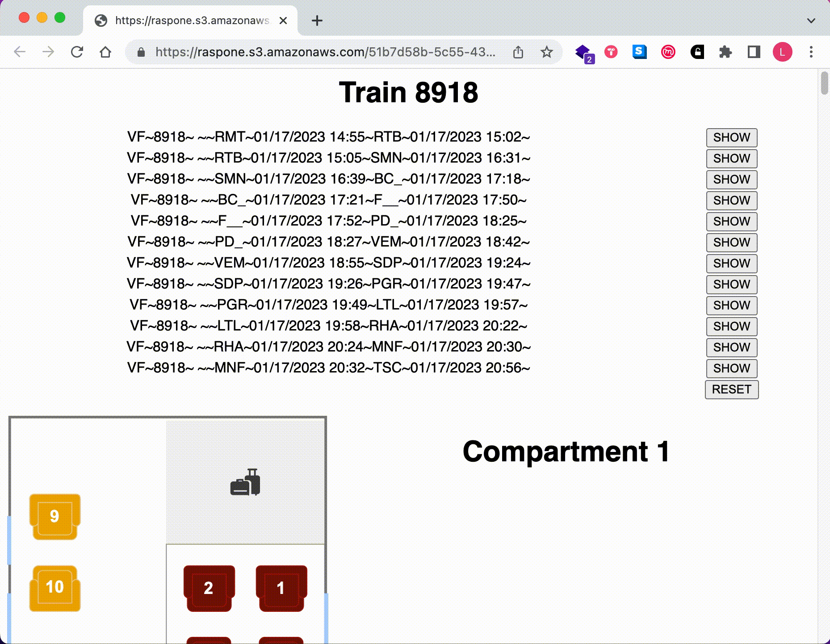Open the red circular extension icon
Viewport: 830px width, 644px height.
[x=611, y=52]
